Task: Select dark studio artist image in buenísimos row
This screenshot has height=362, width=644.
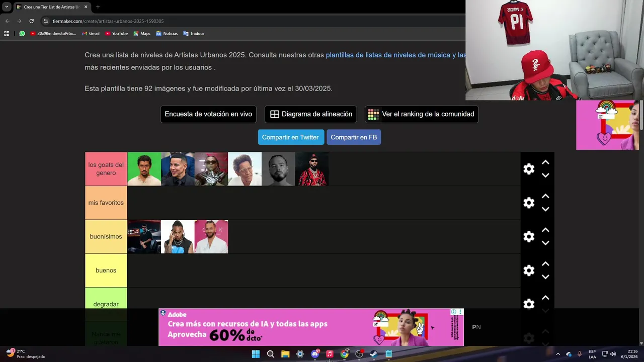Action: pyautogui.click(x=144, y=236)
